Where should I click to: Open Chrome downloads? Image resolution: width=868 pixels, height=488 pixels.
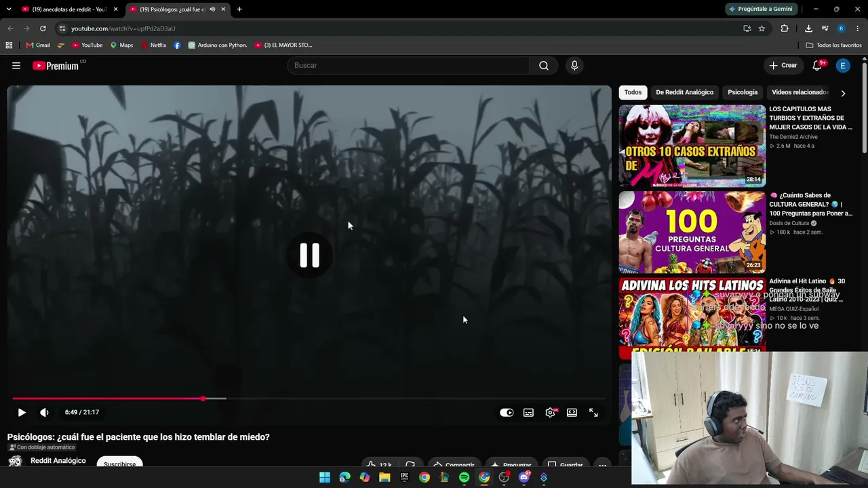click(808, 28)
